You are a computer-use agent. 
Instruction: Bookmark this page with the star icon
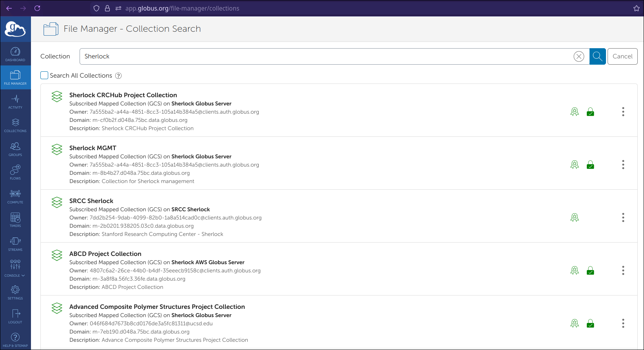(x=637, y=8)
